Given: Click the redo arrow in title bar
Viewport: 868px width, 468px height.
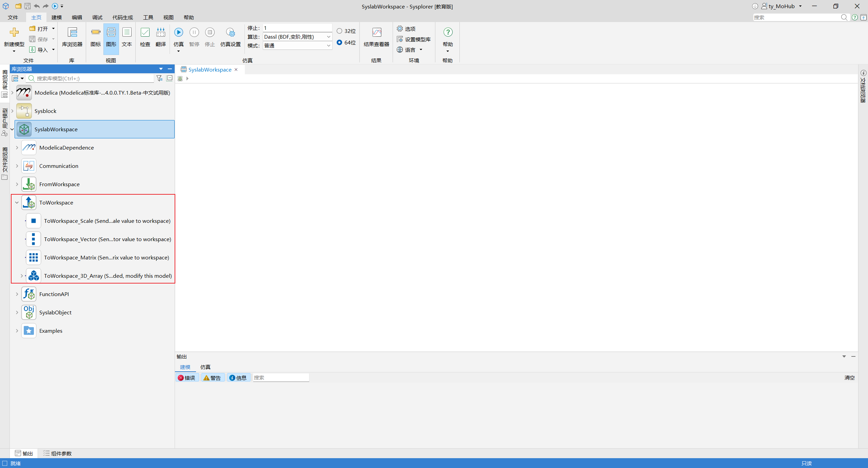Looking at the screenshot, I should pyautogui.click(x=45, y=6).
